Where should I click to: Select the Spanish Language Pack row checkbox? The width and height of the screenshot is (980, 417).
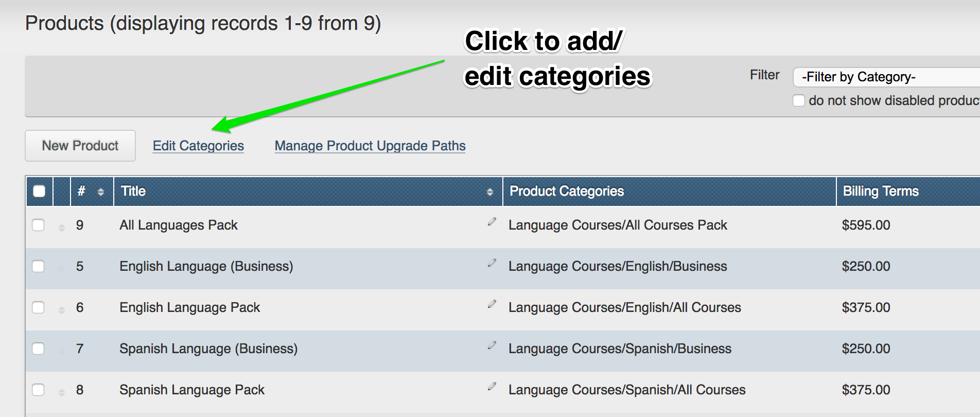click(38, 390)
